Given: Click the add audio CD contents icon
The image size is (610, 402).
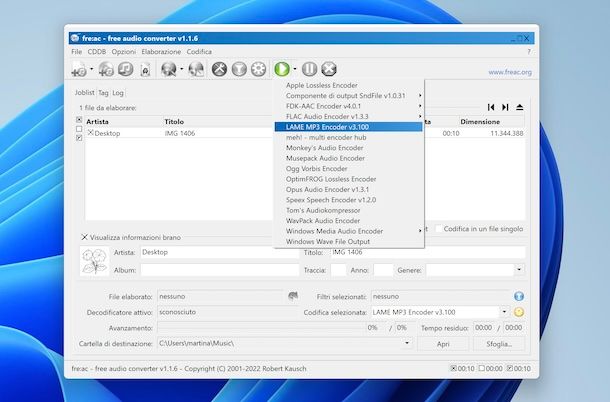Looking at the screenshot, I should (106, 69).
